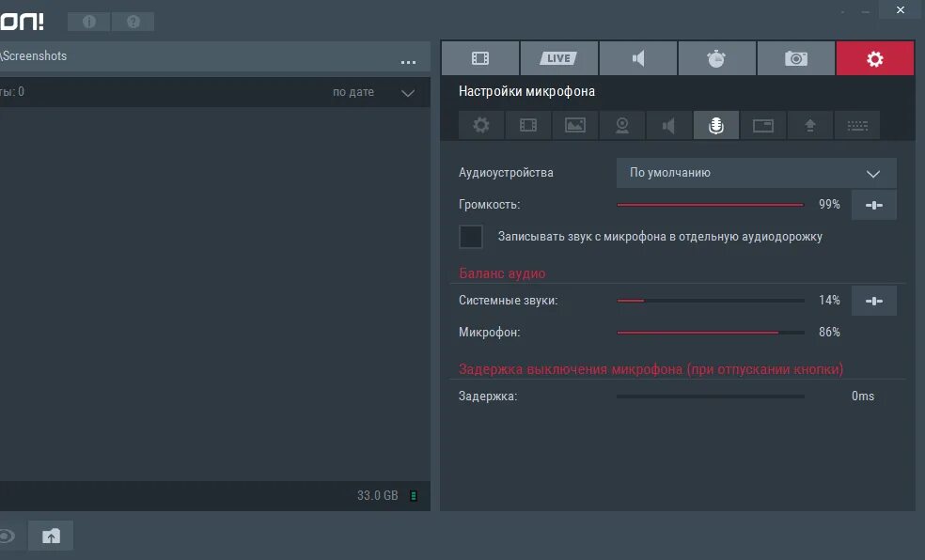Screen dimensions: 925x560
Task: Expand the Screenshots path options with ellipsis button
Action: click(x=408, y=62)
